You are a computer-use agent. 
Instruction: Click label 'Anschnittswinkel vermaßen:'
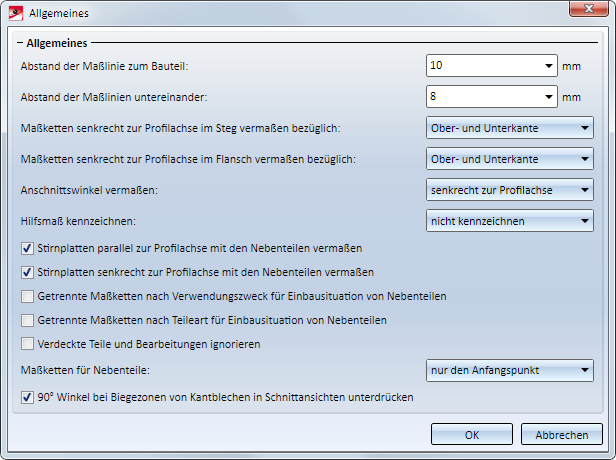coord(89,190)
